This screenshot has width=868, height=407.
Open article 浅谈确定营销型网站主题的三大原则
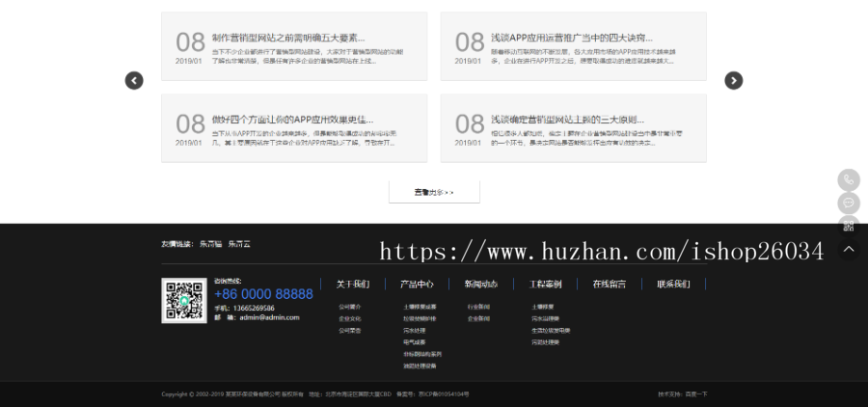coord(567,120)
